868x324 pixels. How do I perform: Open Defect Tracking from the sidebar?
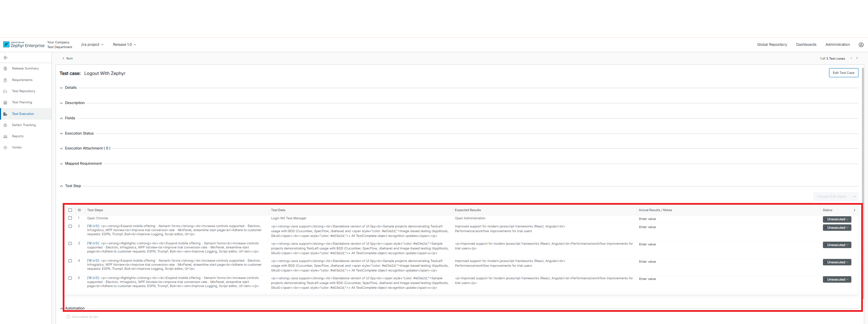(24, 125)
